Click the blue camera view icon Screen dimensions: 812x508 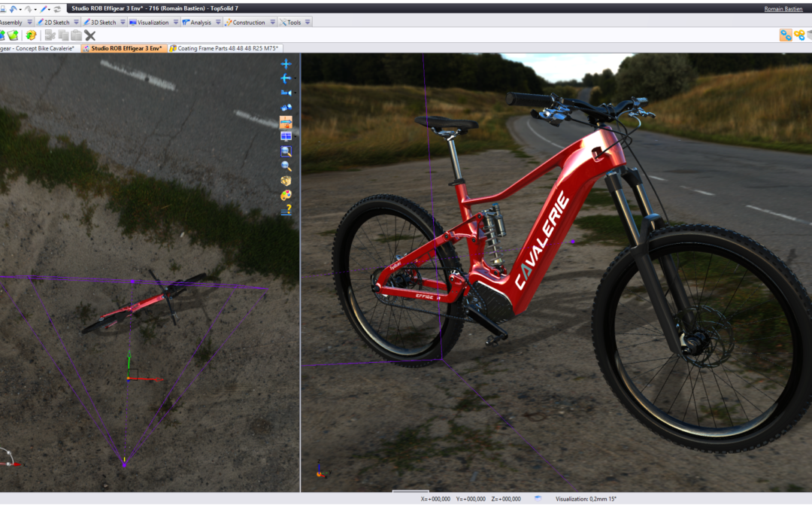coord(286,93)
